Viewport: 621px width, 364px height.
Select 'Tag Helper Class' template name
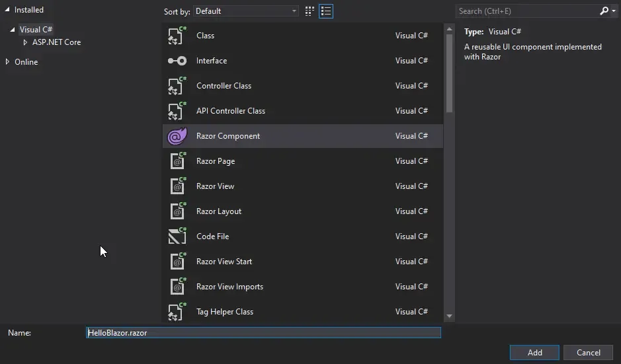tap(225, 312)
